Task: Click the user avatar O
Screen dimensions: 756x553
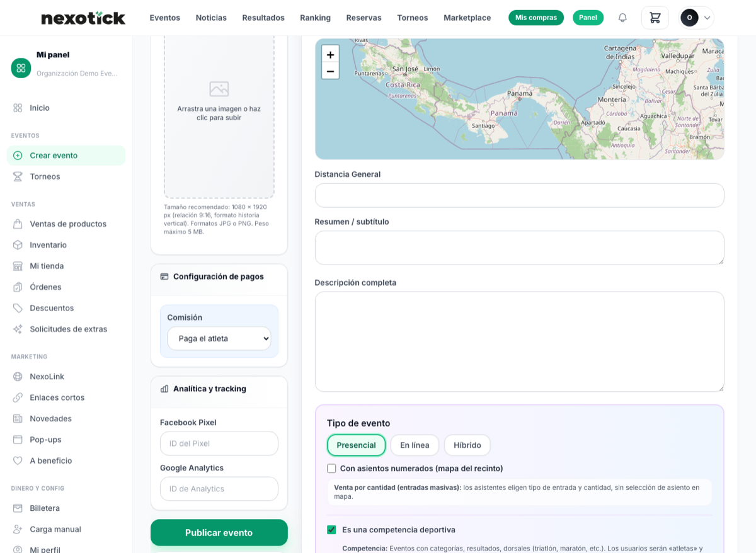Action: (689, 18)
